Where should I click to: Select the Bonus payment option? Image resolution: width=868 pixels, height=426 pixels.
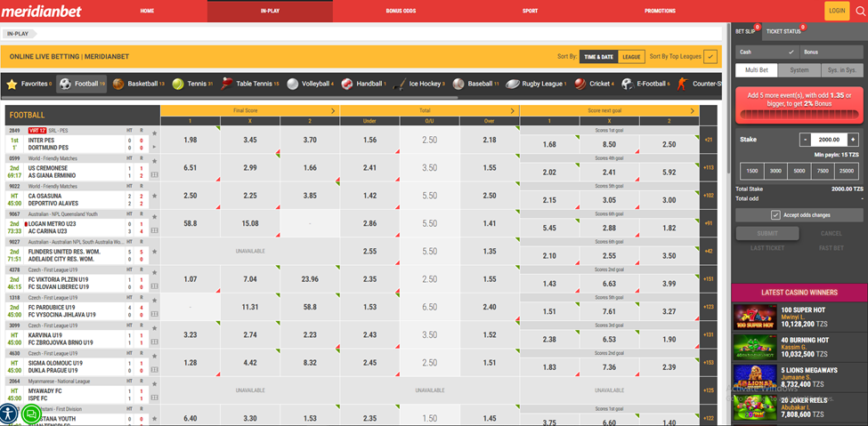click(x=831, y=52)
